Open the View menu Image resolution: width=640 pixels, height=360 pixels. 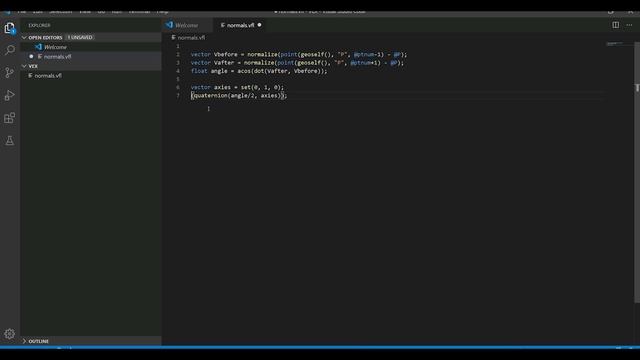85,11
